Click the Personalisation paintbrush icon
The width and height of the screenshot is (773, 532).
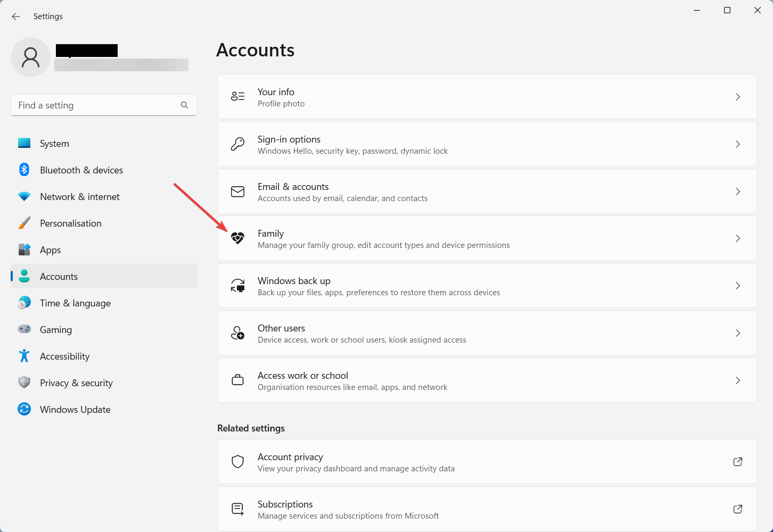(x=24, y=223)
